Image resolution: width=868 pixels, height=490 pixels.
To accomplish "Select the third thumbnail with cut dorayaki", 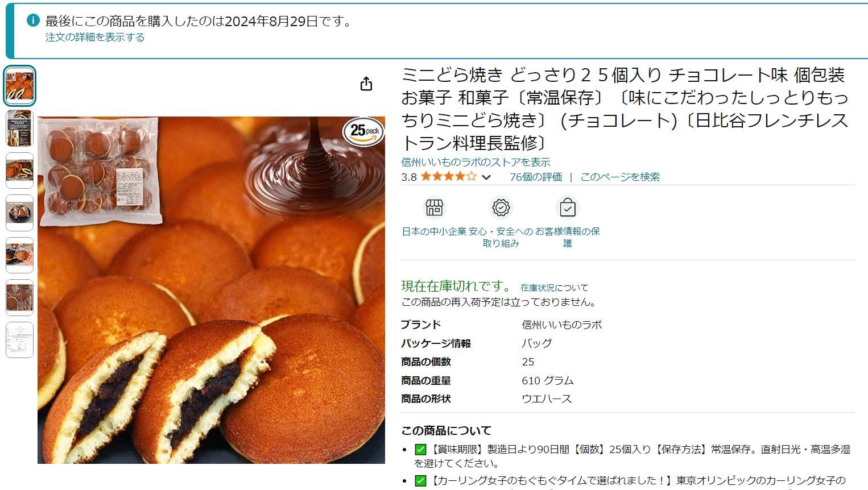I will tap(20, 171).
